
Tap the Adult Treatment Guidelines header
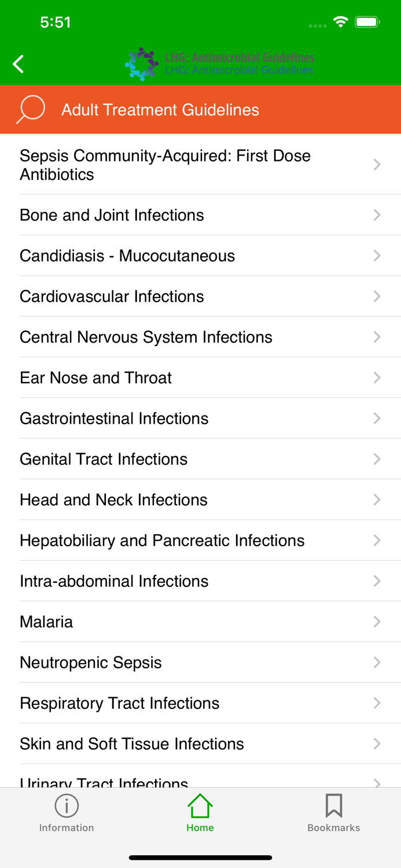click(x=160, y=109)
